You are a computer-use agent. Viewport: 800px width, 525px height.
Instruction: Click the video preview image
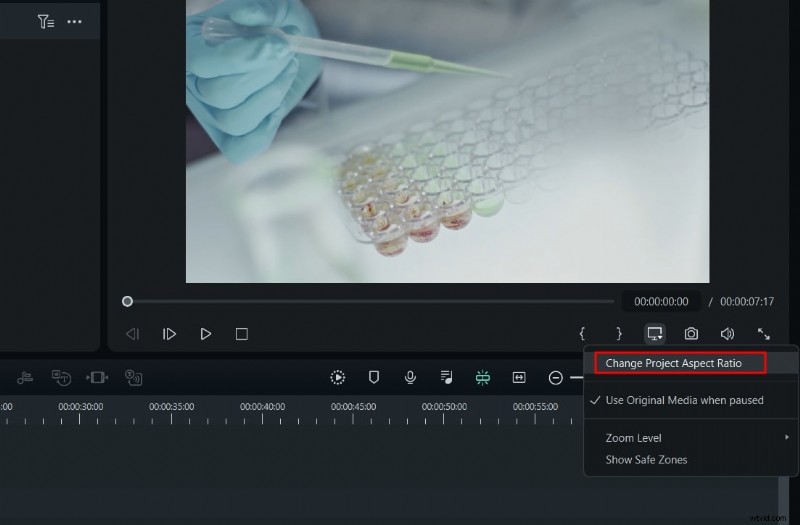click(447, 141)
